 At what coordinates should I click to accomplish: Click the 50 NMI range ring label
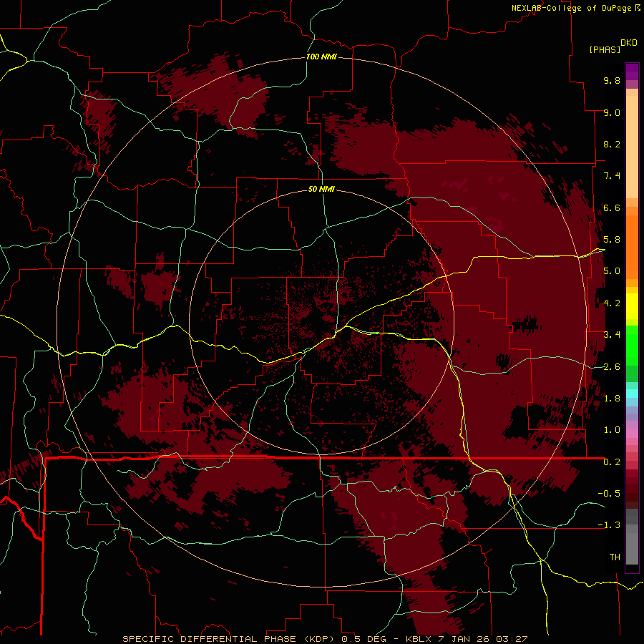coord(321,189)
